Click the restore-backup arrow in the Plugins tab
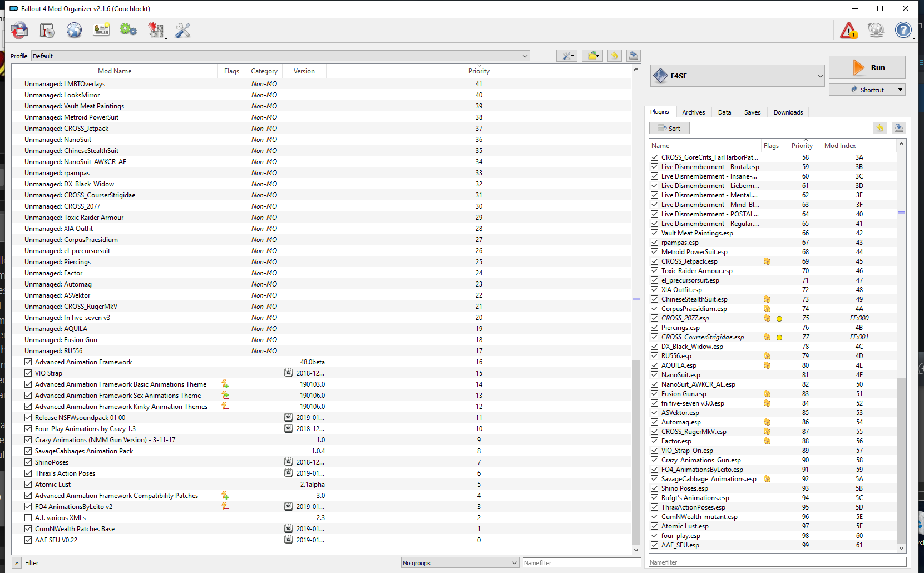This screenshot has height=573, width=924. 879,129
